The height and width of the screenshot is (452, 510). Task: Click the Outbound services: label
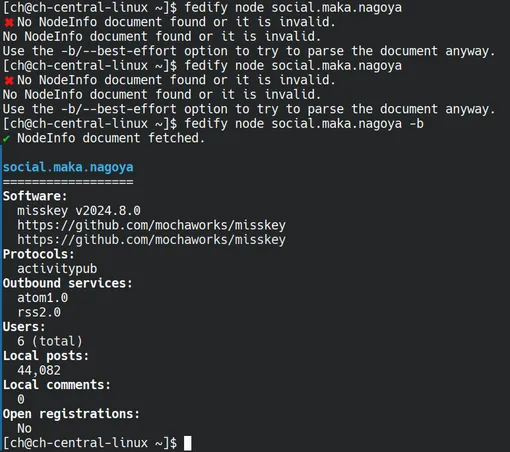(68, 283)
